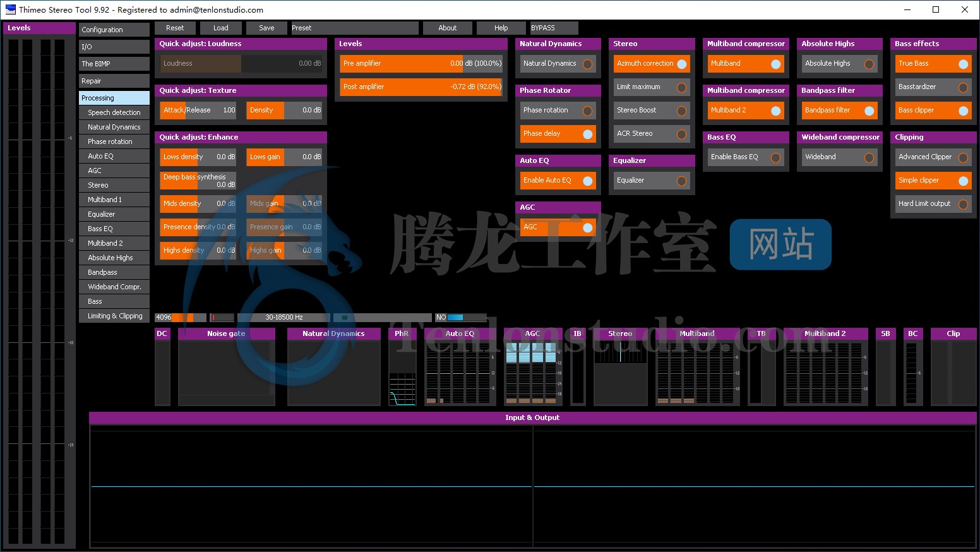The width and height of the screenshot is (980, 552).
Task: Open the Help button
Action: [x=501, y=28]
